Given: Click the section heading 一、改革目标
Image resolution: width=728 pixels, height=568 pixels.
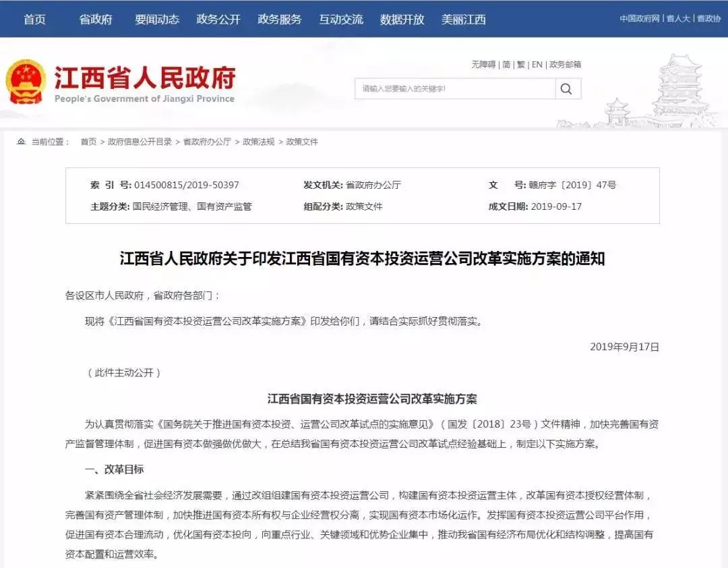Looking at the screenshot, I should pyautogui.click(x=114, y=470).
